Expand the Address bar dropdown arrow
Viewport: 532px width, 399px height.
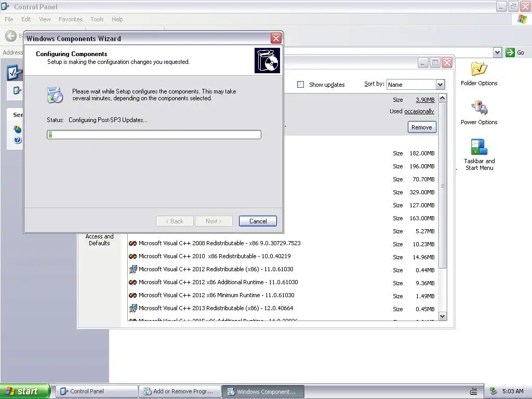(x=497, y=52)
